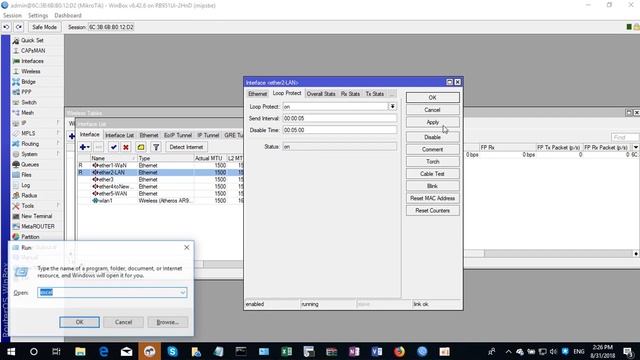Switch to Overall Stats tab
The width and height of the screenshot is (640, 360).
[321, 94]
